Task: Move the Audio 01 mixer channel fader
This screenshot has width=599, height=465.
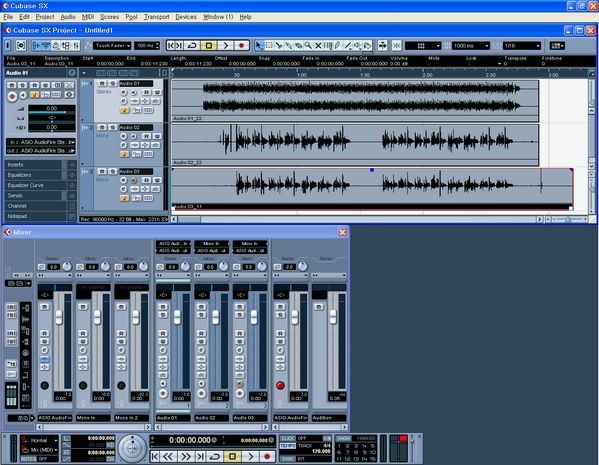Action: click(177, 317)
